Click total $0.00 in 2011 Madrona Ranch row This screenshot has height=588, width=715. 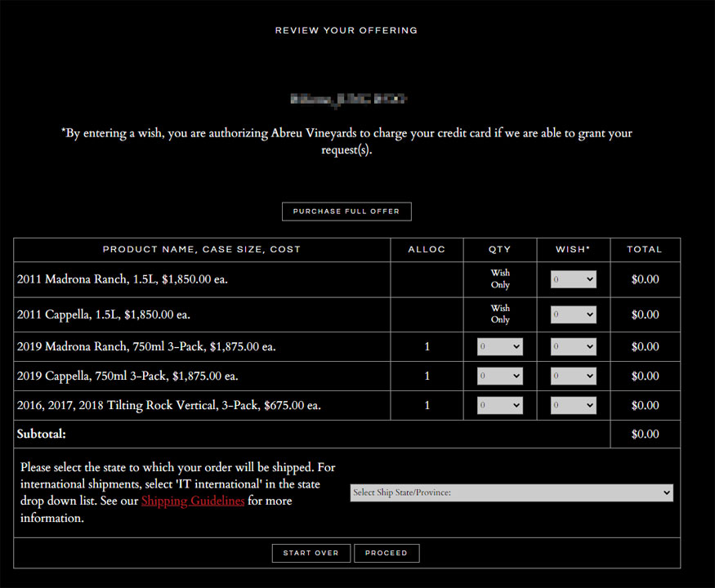(x=645, y=279)
